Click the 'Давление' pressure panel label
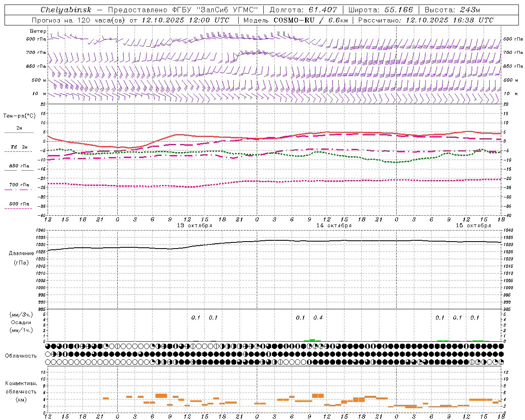This screenshot has width=525, height=420. (x=21, y=253)
